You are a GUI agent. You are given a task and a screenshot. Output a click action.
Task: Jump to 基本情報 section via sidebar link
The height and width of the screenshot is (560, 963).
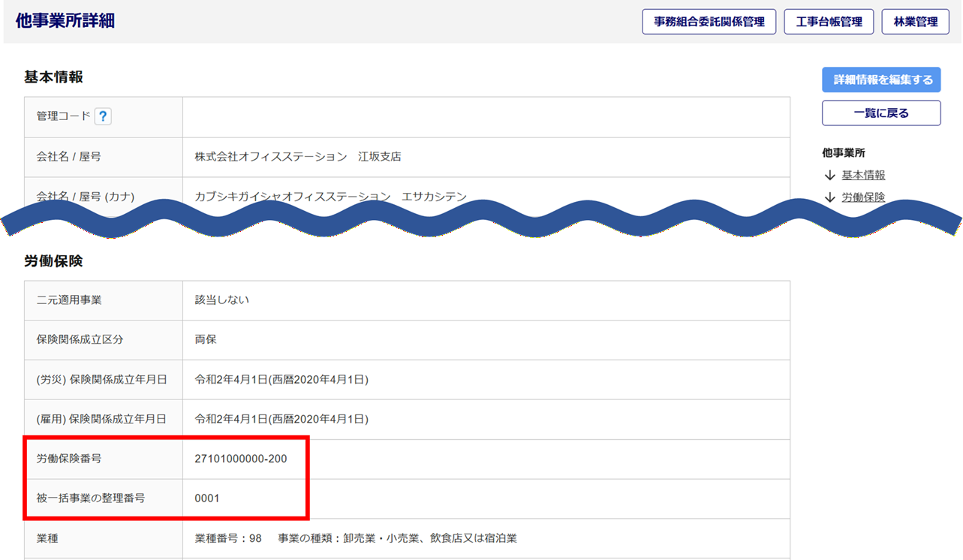(863, 175)
